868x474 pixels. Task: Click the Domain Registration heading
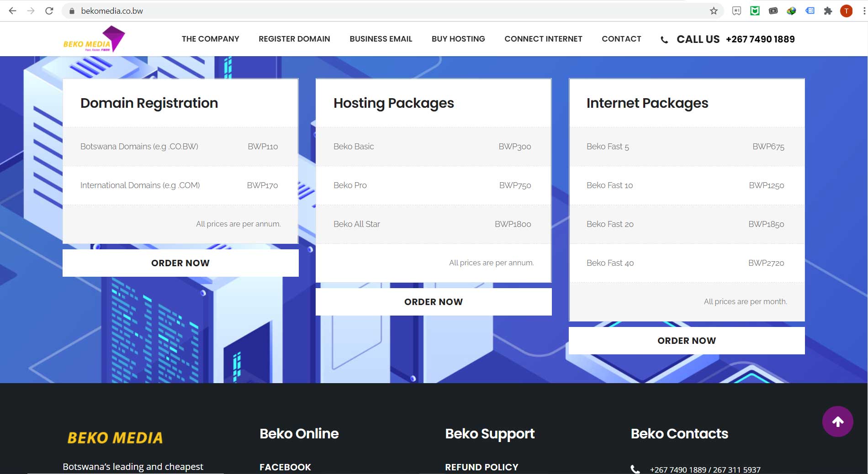[x=149, y=103]
